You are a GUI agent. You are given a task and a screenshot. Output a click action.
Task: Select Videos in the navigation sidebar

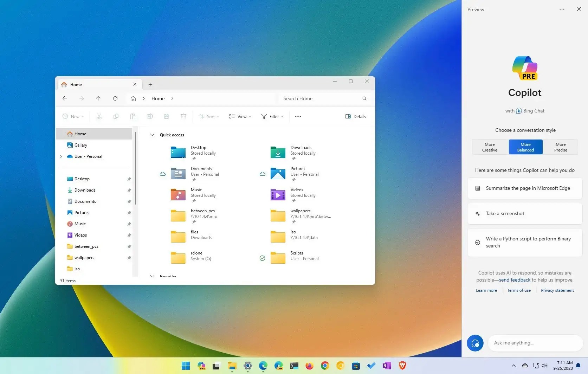point(94,235)
